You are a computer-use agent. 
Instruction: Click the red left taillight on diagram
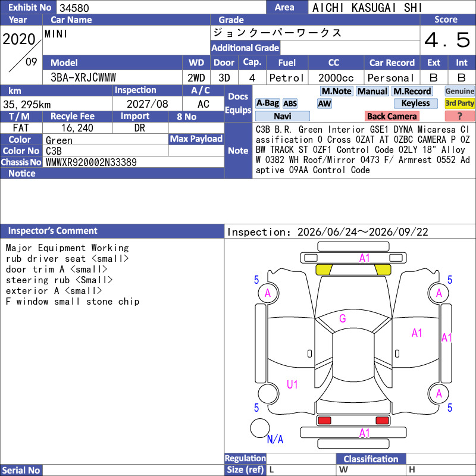(x=324, y=421)
